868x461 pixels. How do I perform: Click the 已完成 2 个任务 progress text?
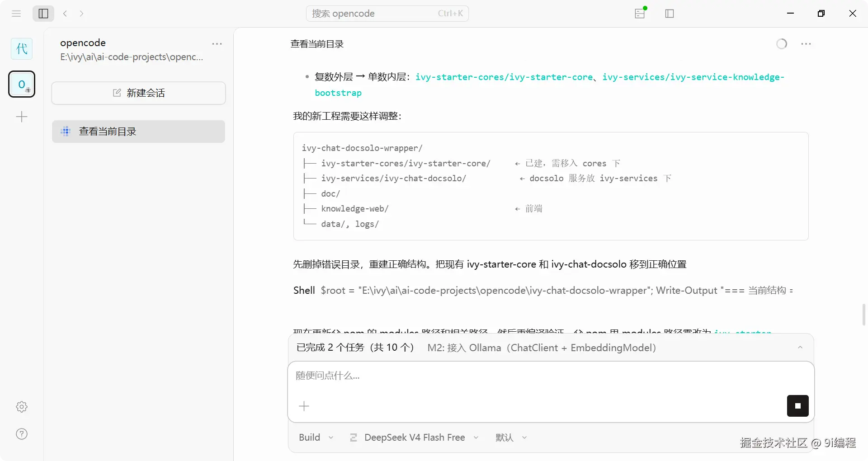[x=355, y=348]
